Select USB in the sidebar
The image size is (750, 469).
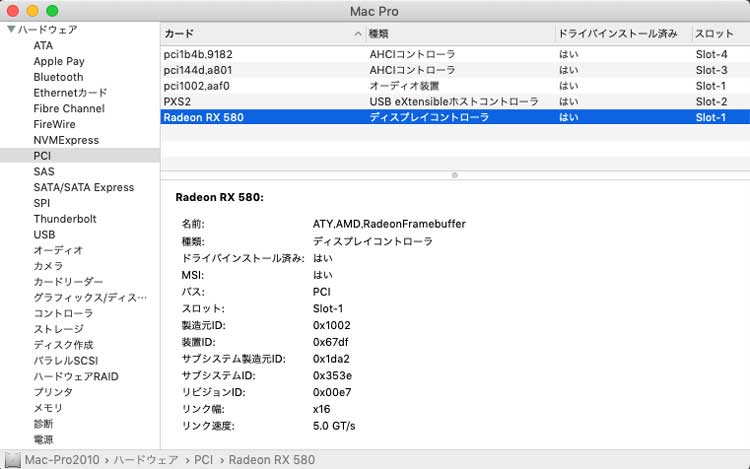[44, 235]
